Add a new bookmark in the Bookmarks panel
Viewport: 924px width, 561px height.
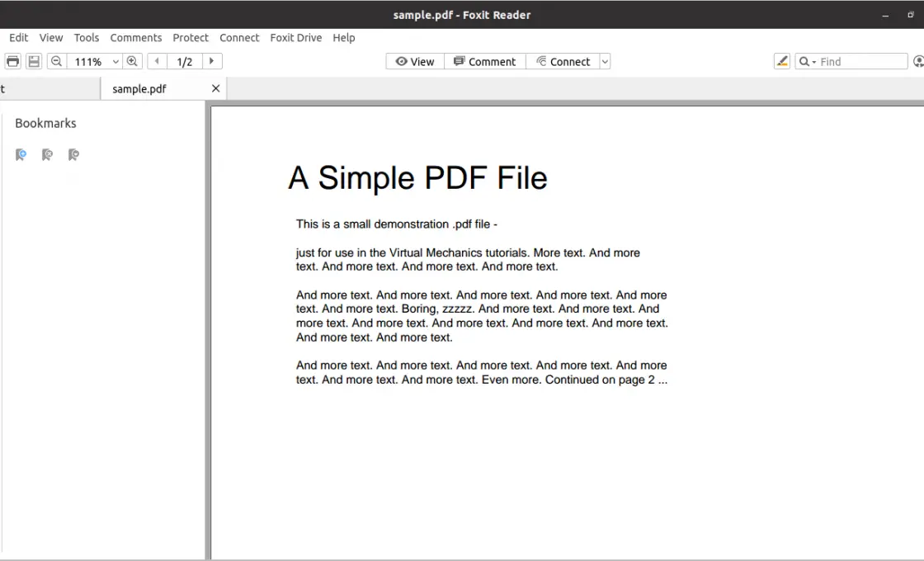coord(21,155)
